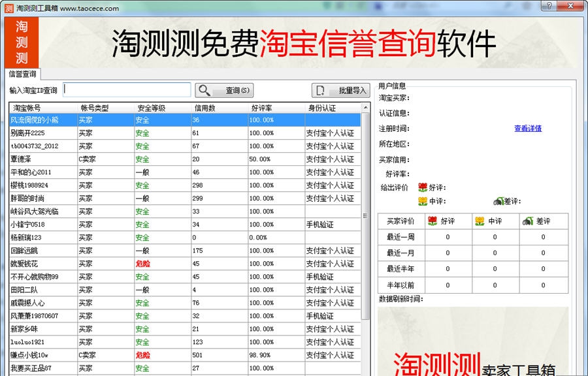Click the app icon in title bar
Screen dimensions: 588x376
pos(9,8)
